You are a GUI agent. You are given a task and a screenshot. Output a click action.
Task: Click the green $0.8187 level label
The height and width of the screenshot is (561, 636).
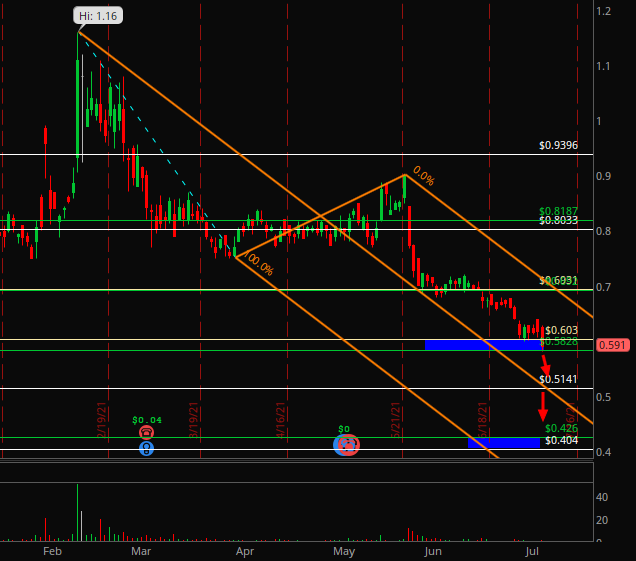pyautogui.click(x=558, y=211)
